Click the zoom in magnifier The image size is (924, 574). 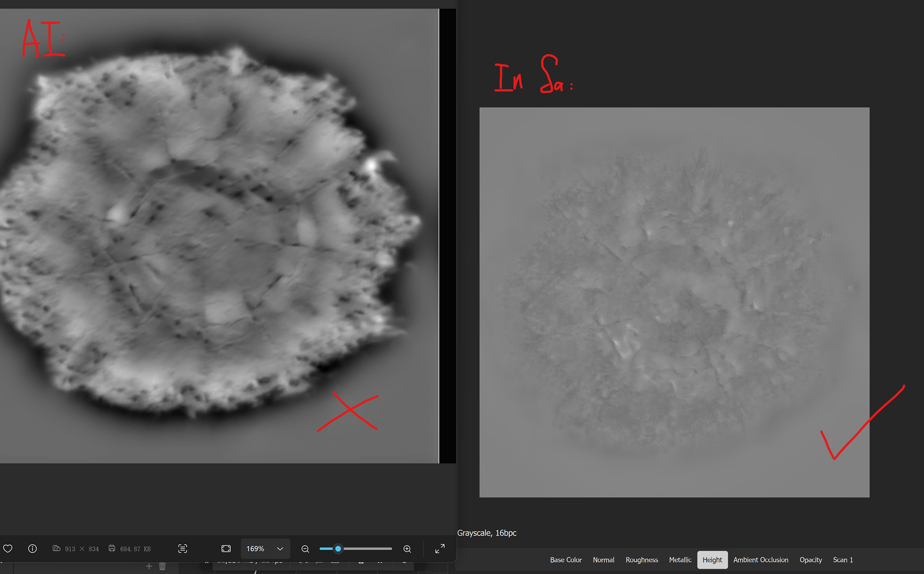(407, 548)
